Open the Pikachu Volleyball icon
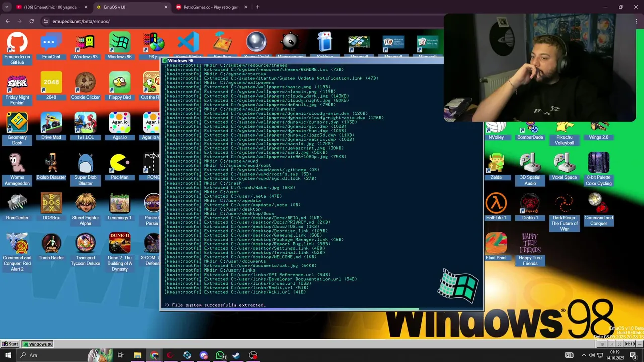This screenshot has width=644, height=362. pos(565,134)
